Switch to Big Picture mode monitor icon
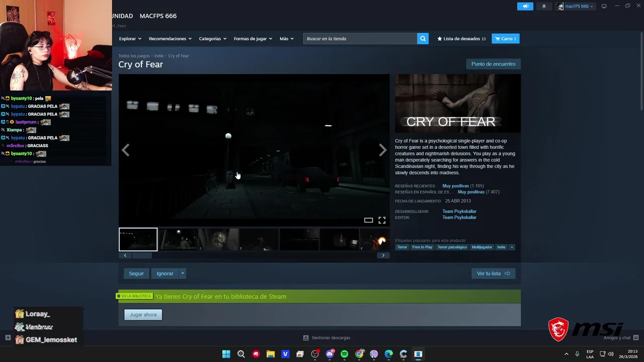 pyautogui.click(x=604, y=7)
